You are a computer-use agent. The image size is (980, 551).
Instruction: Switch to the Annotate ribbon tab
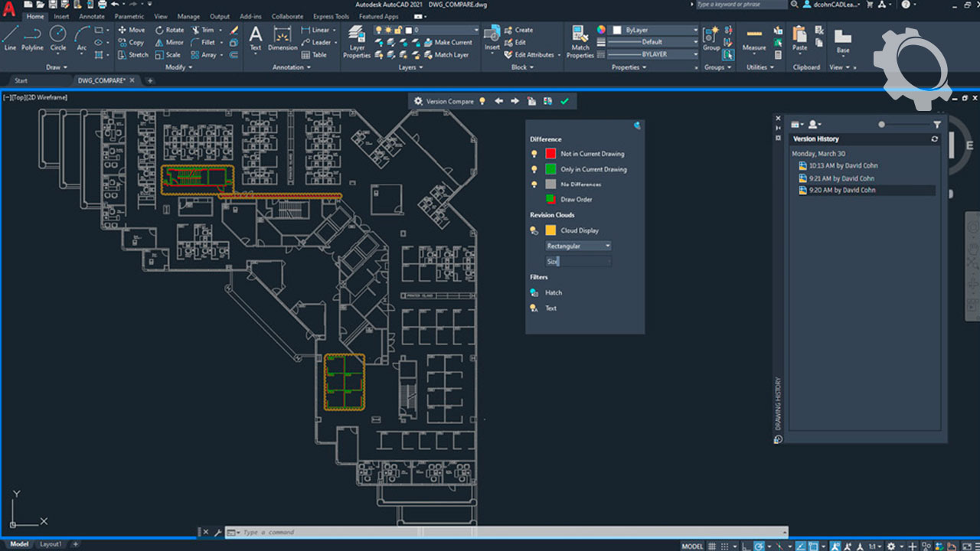pyautogui.click(x=91, y=16)
